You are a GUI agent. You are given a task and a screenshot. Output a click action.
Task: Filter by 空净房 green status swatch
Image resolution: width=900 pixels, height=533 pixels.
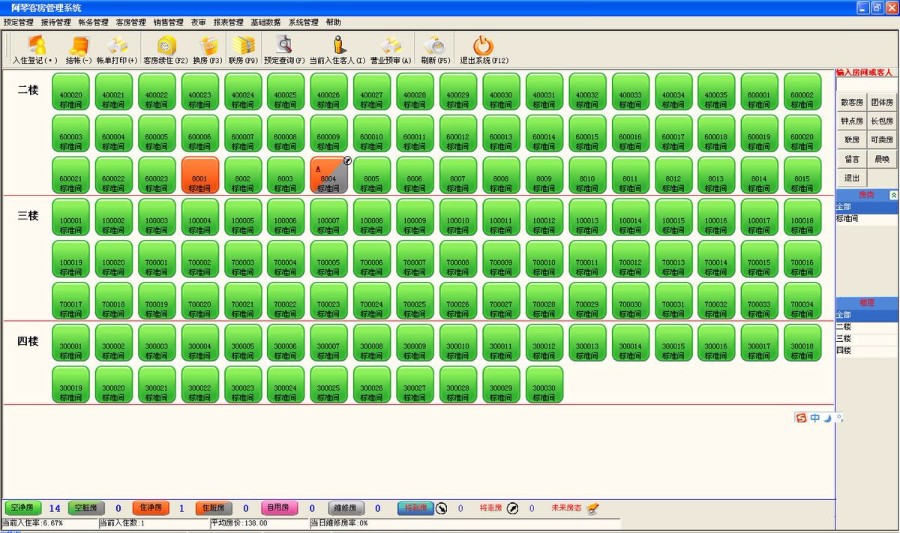coord(23,508)
